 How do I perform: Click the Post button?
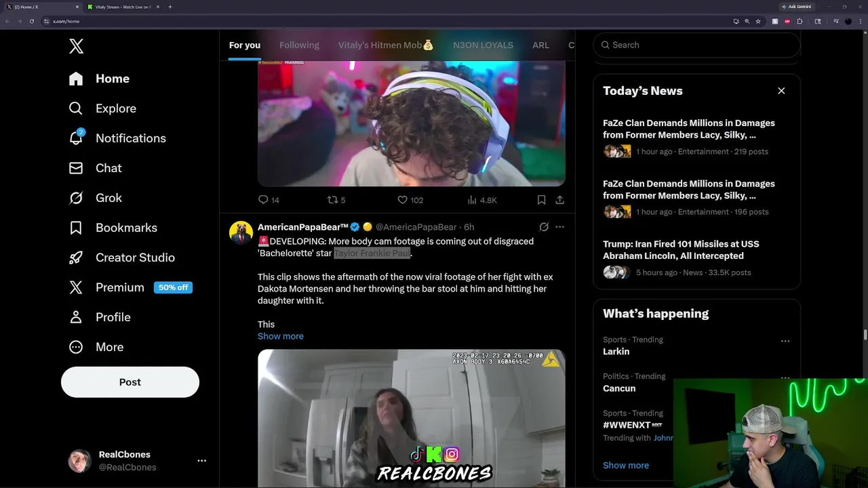tap(130, 382)
